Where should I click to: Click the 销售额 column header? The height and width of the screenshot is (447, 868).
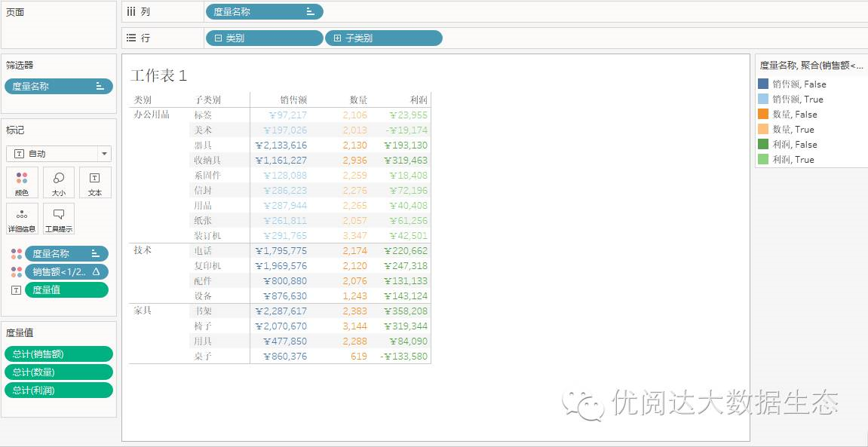coord(293,100)
